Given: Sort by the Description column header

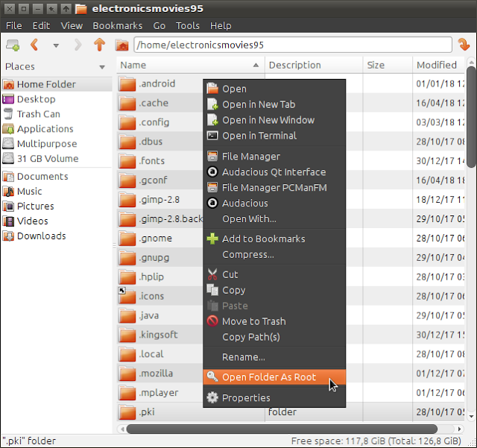Looking at the screenshot, I should tap(314, 65).
